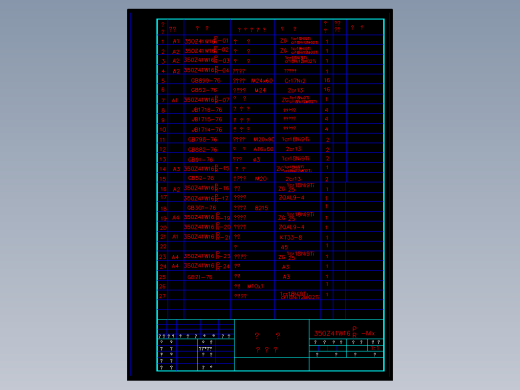The width and height of the screenshot is (520, 390).
Task: Select the part number ending "-15" in row 14
Action: (207, 168)
